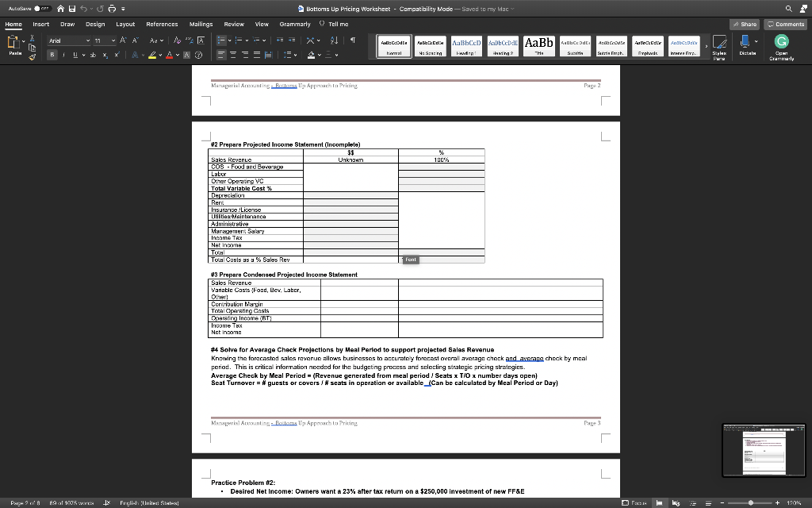This screenshot has width=812, height=508.
Task: Open the Comments panel
Action: coord(787,24)
